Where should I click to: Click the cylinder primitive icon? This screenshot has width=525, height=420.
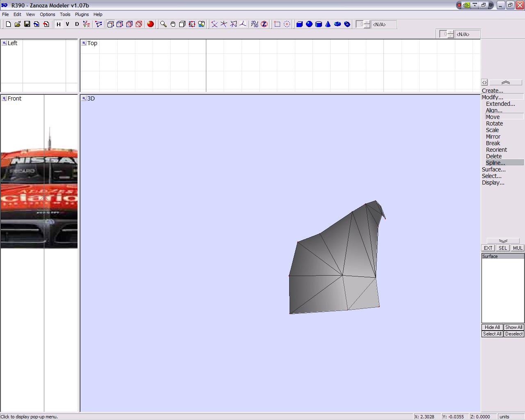point(318,24)
